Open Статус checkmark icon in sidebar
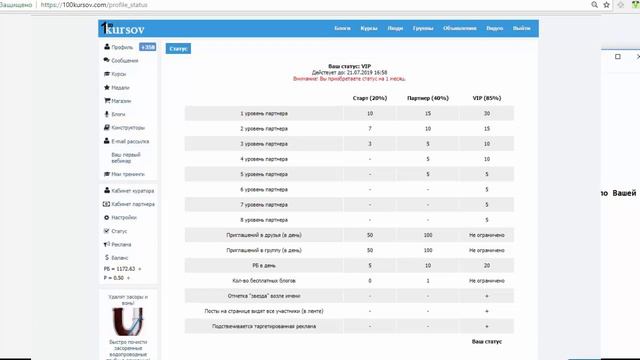 [x=107, y=231]
